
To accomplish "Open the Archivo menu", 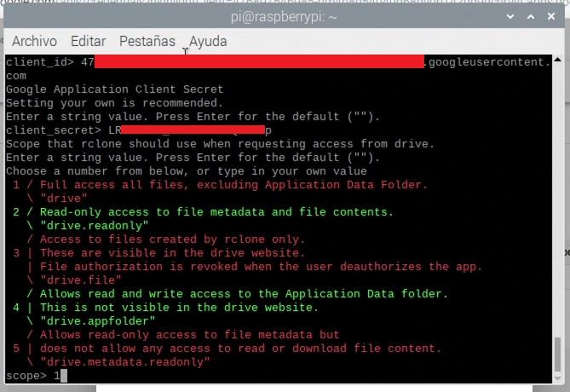I will [35, 41].
